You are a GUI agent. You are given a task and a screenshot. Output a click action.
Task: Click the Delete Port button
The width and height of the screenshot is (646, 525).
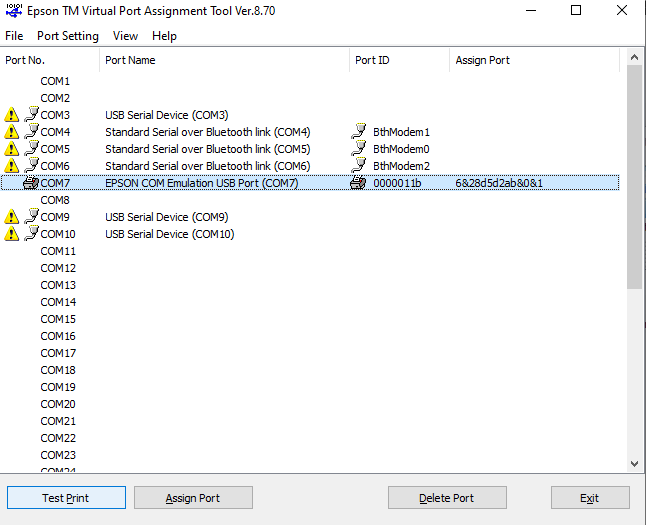tap(447, 497)
